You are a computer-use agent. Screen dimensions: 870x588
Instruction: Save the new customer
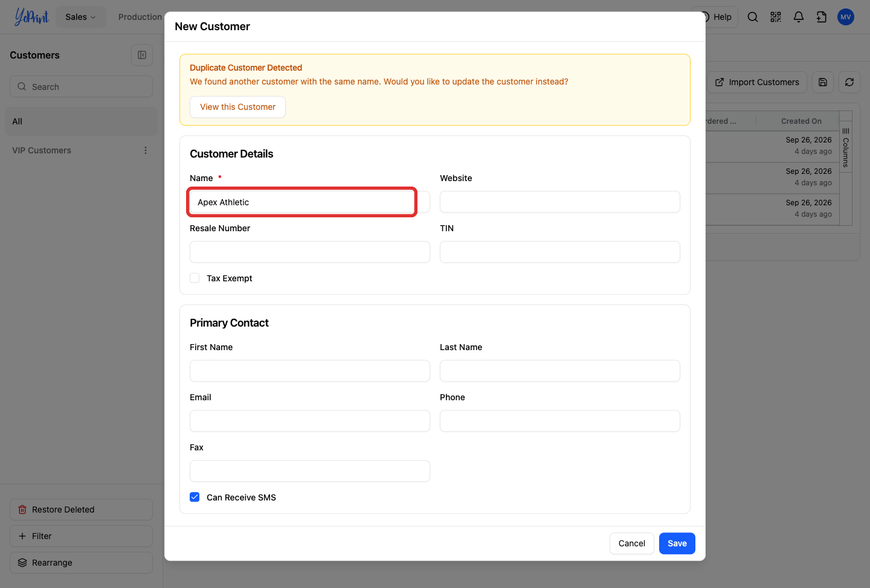point(677,543)
